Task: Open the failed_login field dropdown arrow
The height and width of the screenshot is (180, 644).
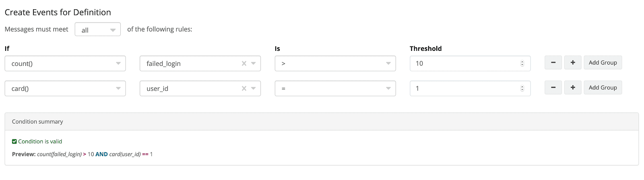Action: point(254,63)
